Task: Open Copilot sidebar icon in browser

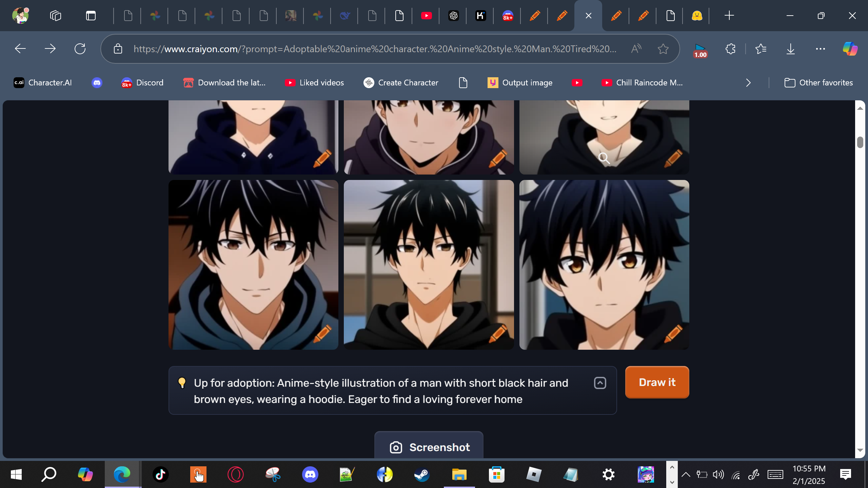Action: (x=850, y=49)
